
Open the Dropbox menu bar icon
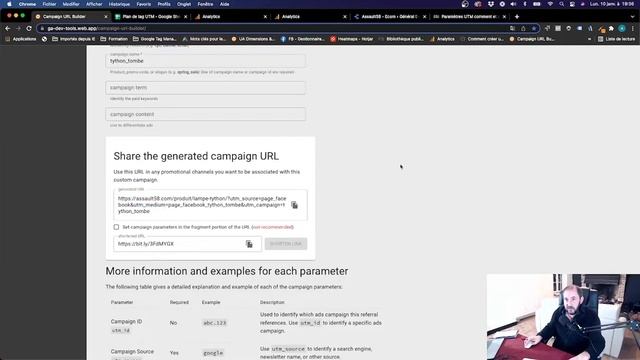point(491,4)
